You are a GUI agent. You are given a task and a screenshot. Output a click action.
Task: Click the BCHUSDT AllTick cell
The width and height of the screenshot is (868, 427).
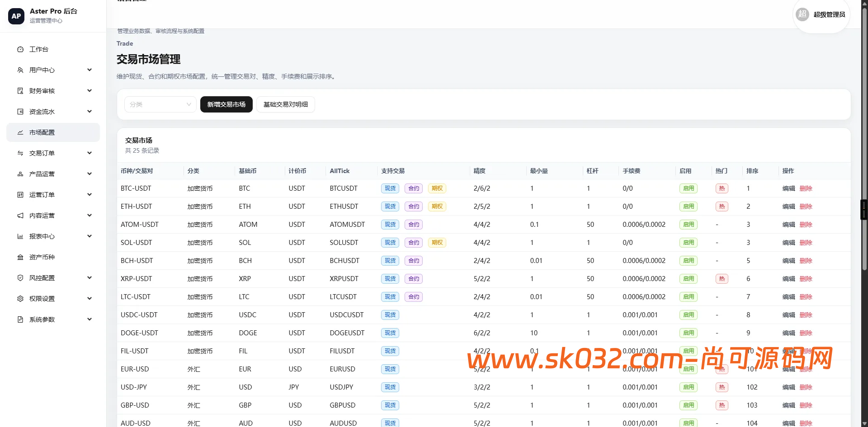click(344, 261)
